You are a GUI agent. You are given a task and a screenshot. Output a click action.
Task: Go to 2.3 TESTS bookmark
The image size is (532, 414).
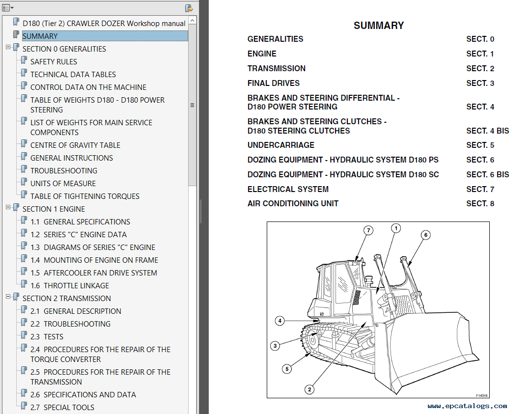click(x=47, y=337)
